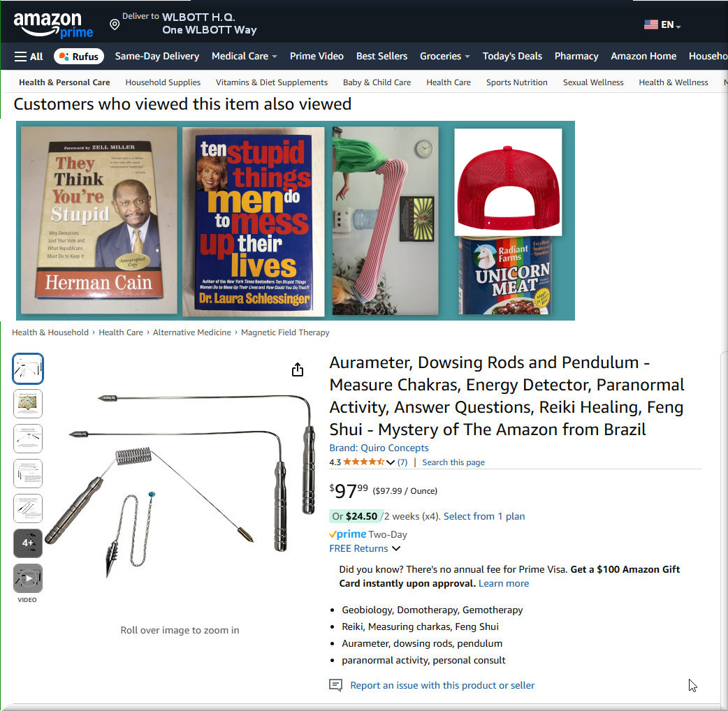
Task: Go to Vitamins & Diet Supplements tab
Action: coord(272,82)
